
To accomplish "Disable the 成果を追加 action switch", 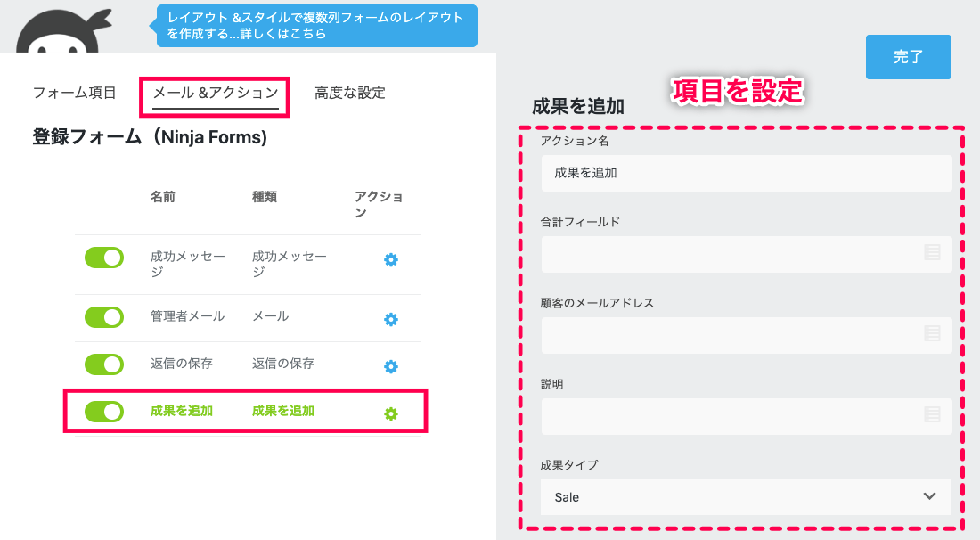I will pos(104,412).
